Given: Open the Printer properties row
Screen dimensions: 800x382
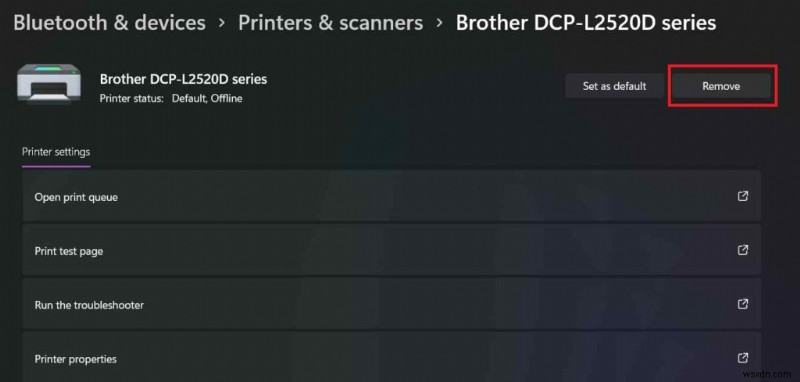Looking at the screenshot, I should pos(391,357).
